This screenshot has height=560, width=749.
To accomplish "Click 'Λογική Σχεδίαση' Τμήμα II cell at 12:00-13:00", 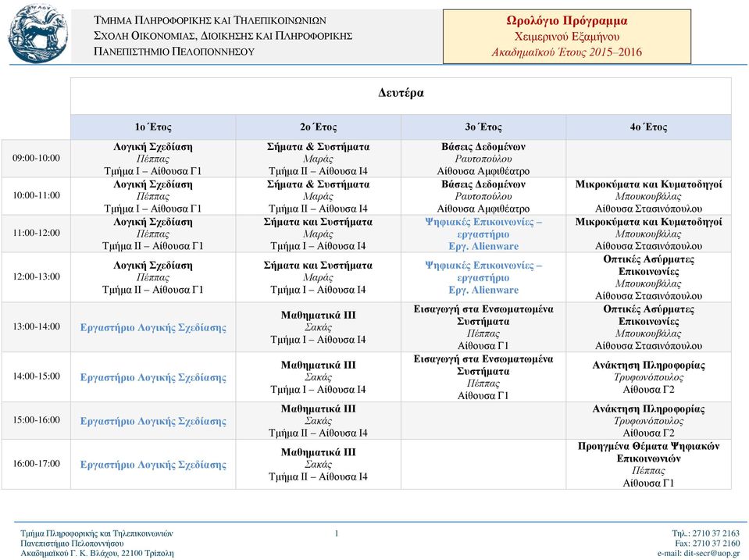I will pyautogui.click(x=153, y=277).
